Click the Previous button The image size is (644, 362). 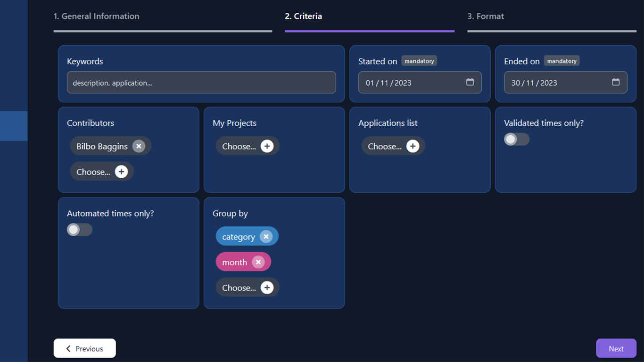(x=85, y=349)
